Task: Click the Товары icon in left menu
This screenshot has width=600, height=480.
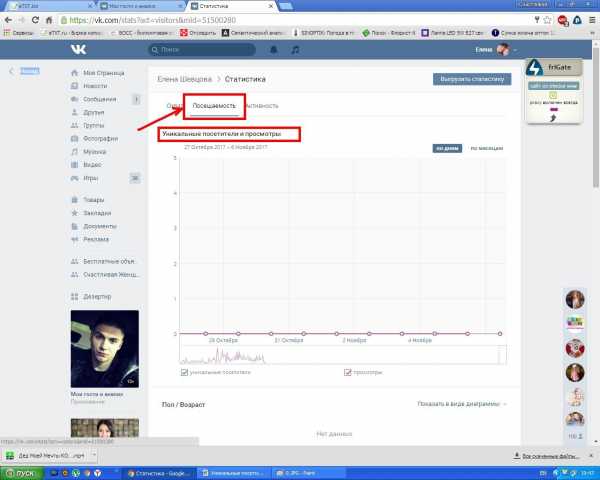Action: (75, 200)
